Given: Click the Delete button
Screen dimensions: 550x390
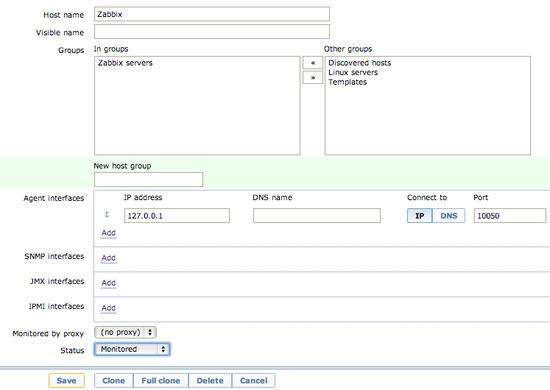Looking at the screenshot, I should pos(210,381).
